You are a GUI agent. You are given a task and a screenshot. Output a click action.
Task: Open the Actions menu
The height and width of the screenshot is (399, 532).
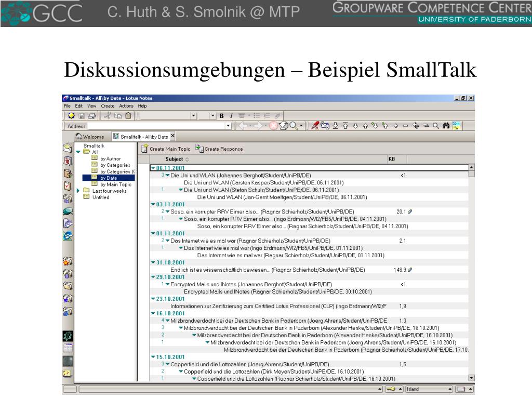[126, 106]
